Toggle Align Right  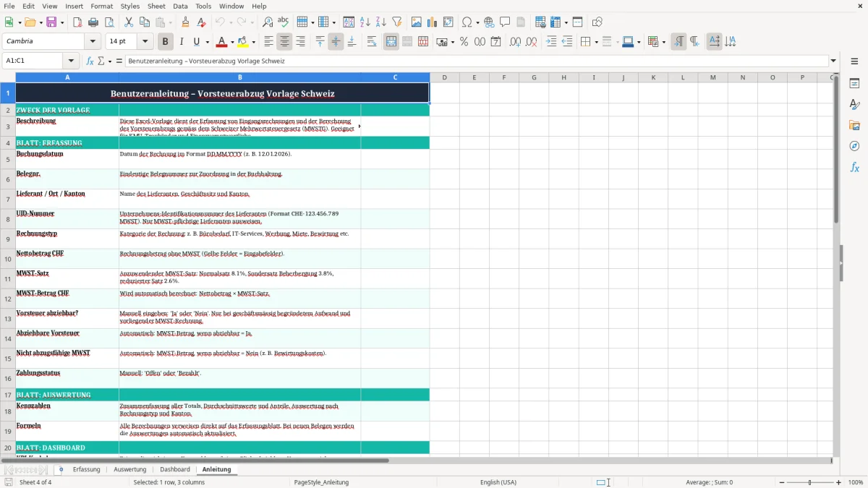pos(300,42)
